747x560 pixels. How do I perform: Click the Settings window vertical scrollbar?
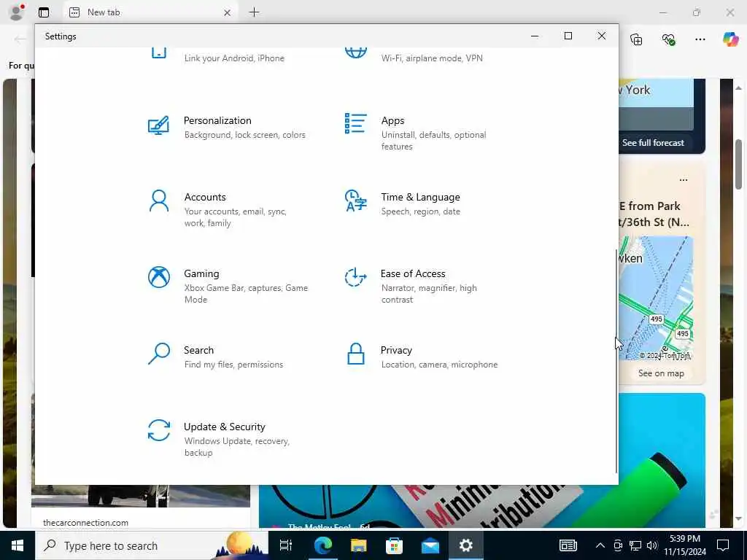(x=616, y=361)
